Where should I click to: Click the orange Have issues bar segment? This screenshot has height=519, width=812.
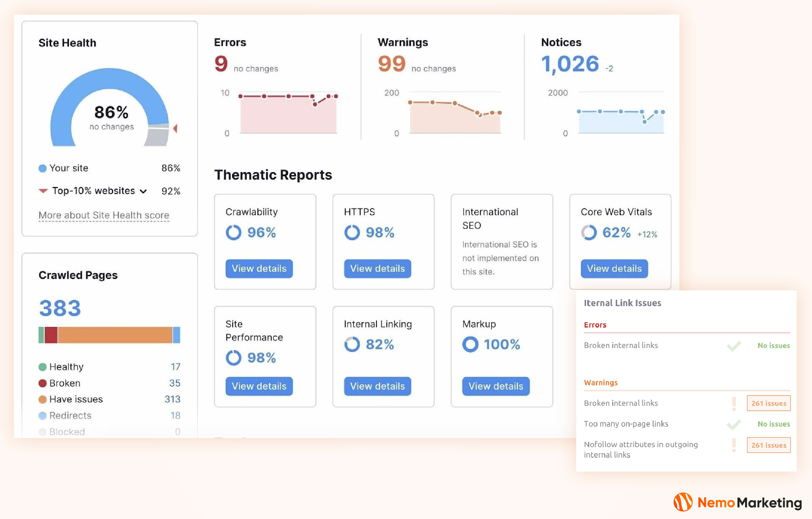(x=115, y=335)
